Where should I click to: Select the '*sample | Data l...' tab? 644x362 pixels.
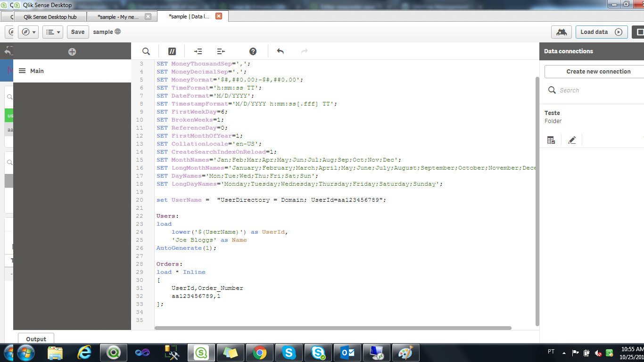click(x=190, y=16)
